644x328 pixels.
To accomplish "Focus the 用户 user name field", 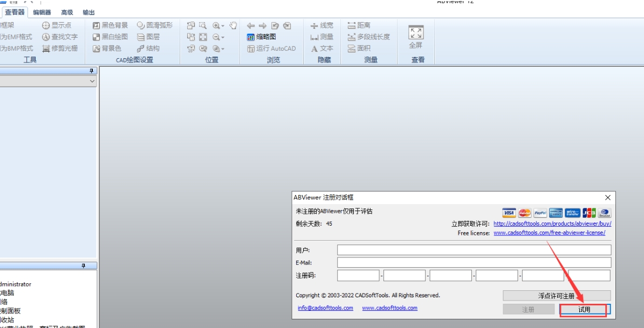I will 474,250.
